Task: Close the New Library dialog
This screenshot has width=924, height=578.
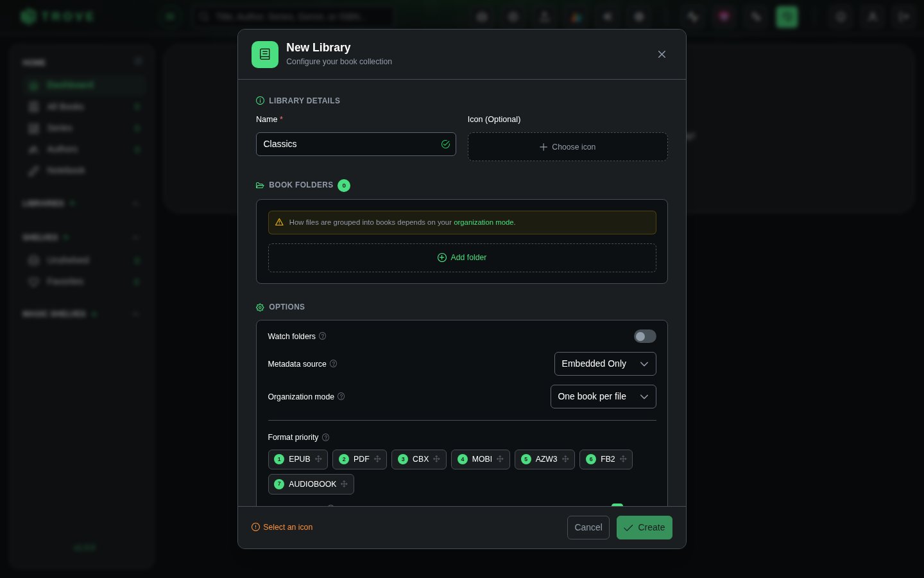Action: 662,55
